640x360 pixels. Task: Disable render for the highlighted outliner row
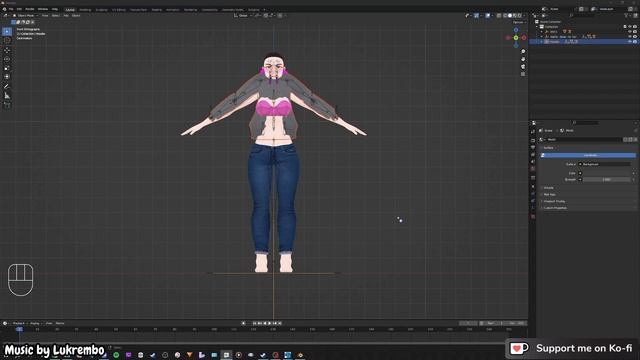(635, 42)
